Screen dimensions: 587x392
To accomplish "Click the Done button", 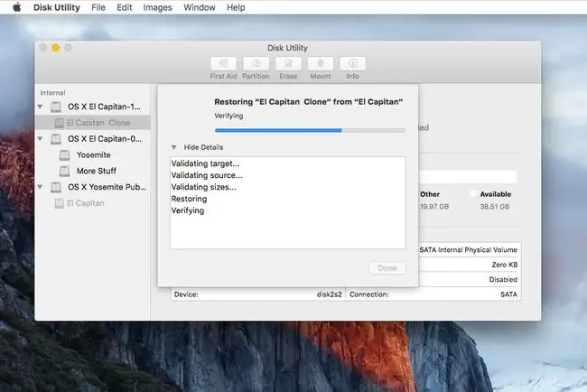I will [x=387, y=268].
